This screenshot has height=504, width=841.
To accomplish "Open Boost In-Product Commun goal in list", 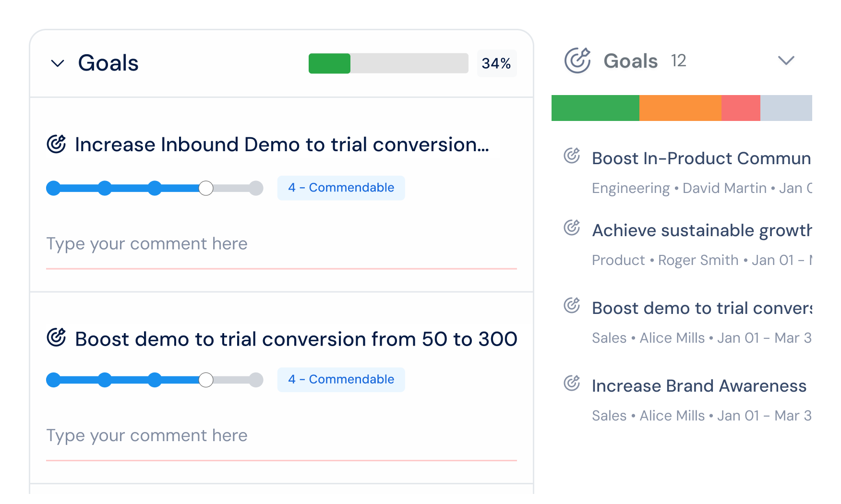I will [x=701, y=158].
